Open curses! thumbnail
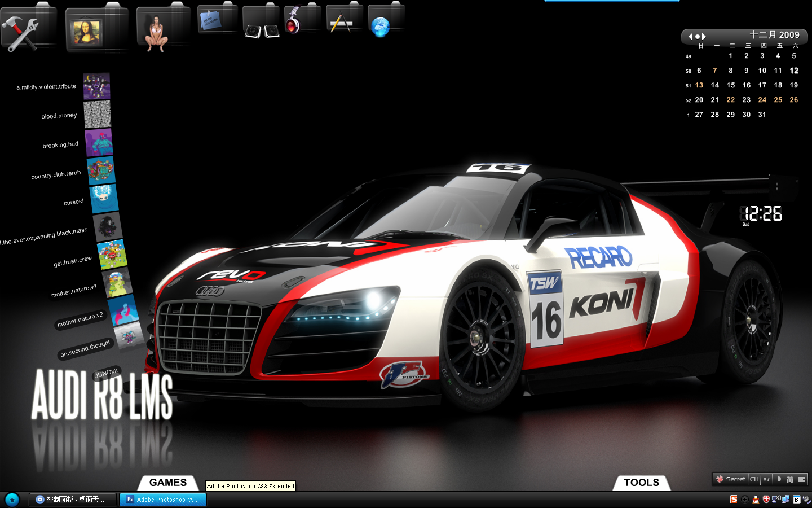Image resolution: width=812 pixels, height=508 pixels. (104, 198)
